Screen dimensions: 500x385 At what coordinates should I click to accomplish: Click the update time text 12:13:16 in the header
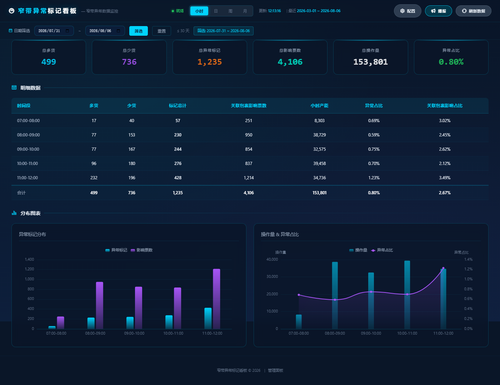[x=274, y=11]
